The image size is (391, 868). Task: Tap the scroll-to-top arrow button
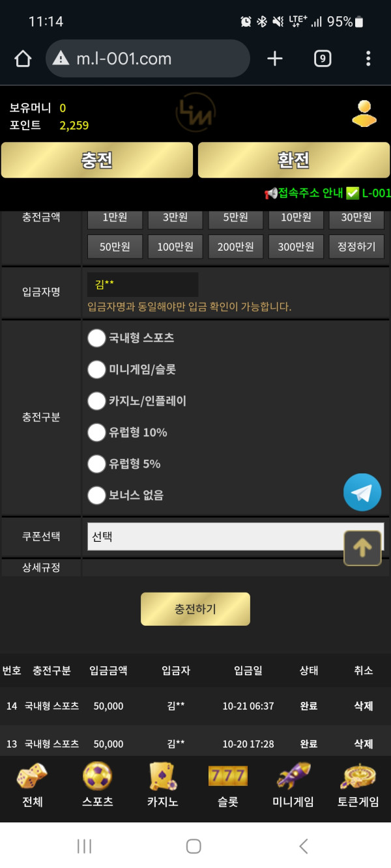(362, 548)
